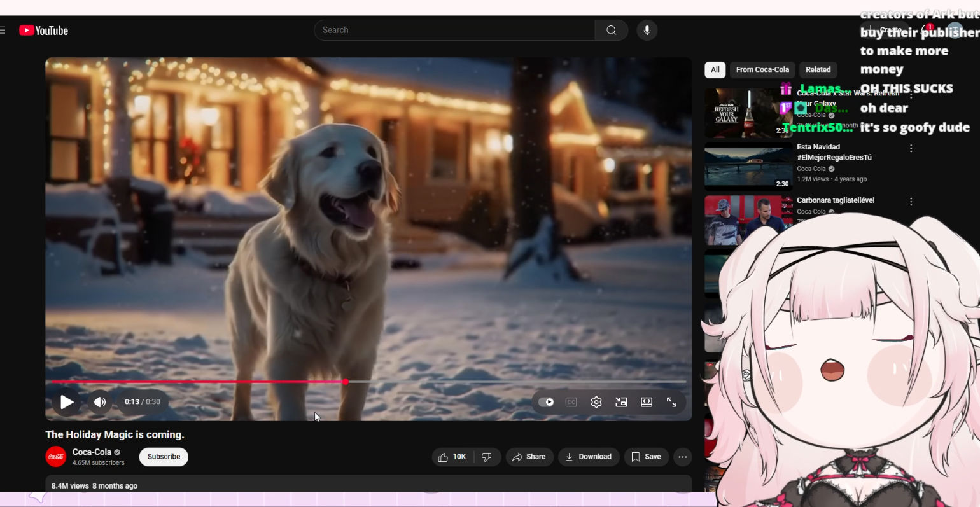Screen dimensions: 980x507
Task: Click the 0:13 / 0:30 time display
Action: click(143, 402)
